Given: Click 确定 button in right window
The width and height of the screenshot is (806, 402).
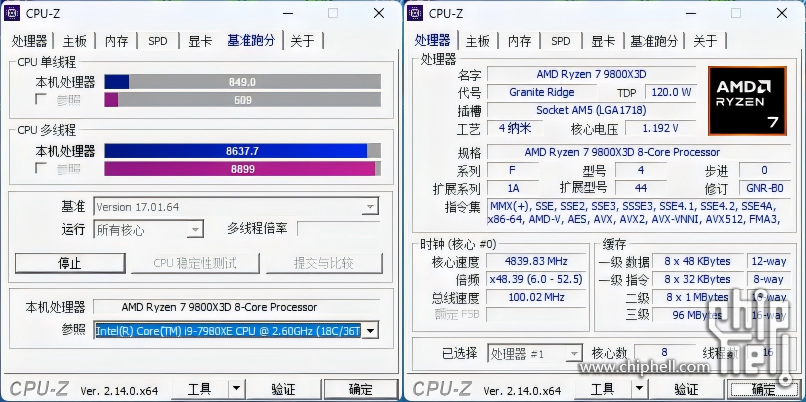Looking at the screenshot, I should tap(764, 389).
